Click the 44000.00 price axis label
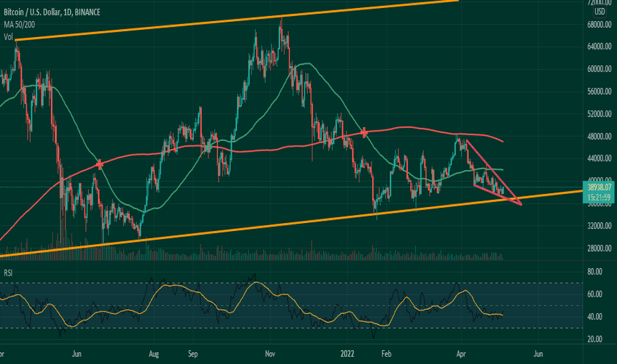Screen dimensions: 617x364 (599, 159)
